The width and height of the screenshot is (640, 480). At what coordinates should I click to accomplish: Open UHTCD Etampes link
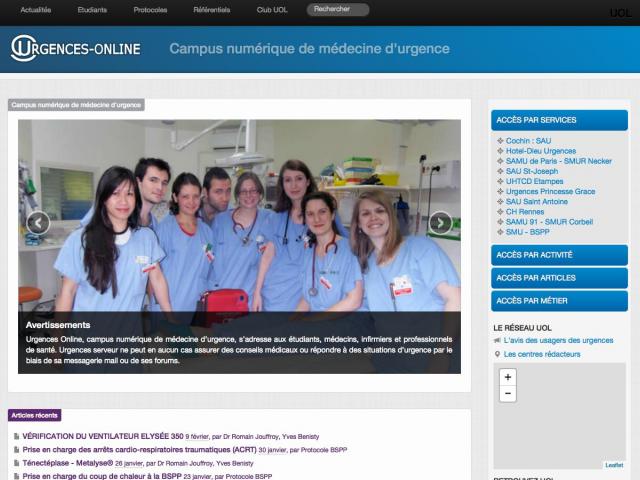[535, 181]
